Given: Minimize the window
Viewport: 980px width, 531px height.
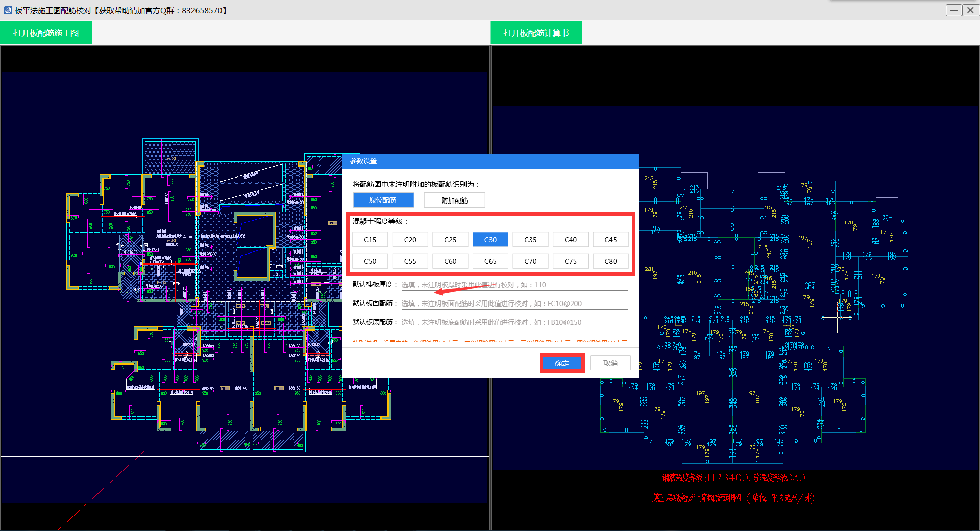Looking at the screenshot, I should (x=953, y=10).
